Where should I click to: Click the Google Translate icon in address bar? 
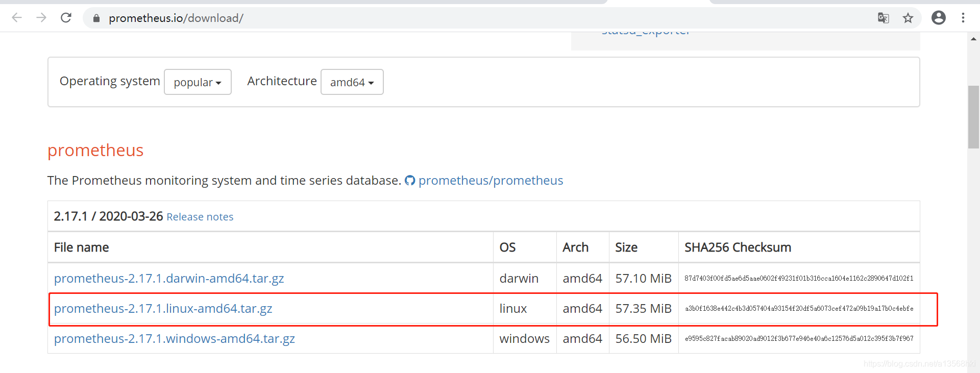pyautogui.click(x=884, y=18)
